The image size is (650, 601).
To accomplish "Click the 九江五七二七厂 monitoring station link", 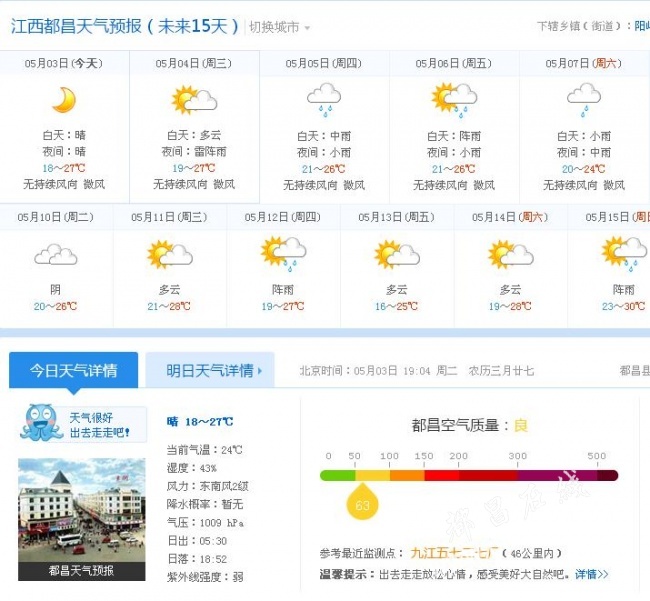I will click(454, 553).
